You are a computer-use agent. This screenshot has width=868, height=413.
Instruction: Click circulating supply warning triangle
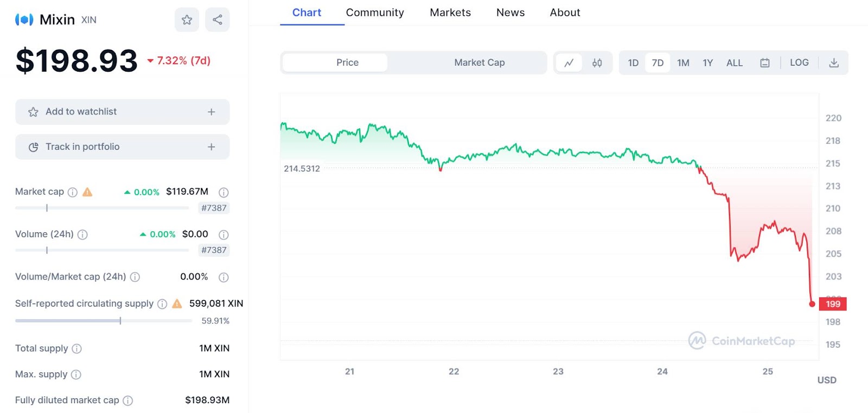click(x=177, y=304)
